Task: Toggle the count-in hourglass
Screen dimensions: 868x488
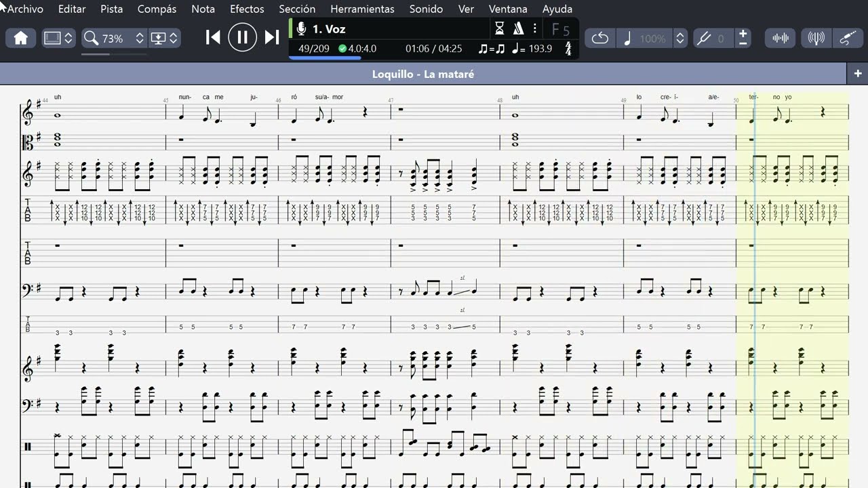Action: pos(500,28)
